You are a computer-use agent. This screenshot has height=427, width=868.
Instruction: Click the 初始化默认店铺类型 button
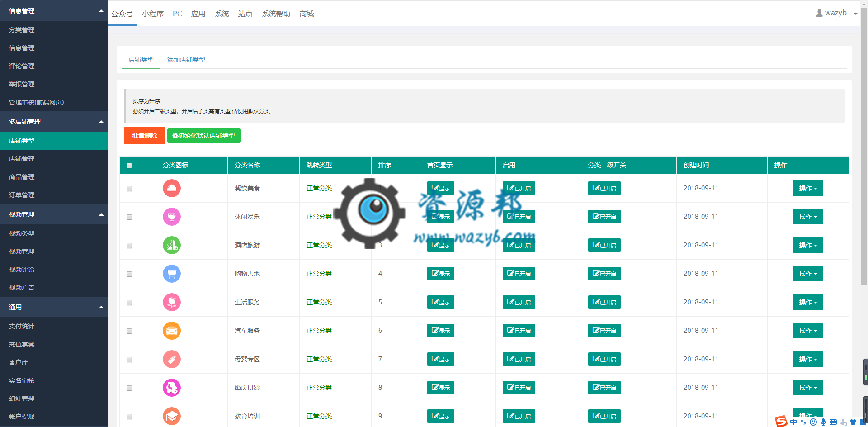tap(204, 136)
